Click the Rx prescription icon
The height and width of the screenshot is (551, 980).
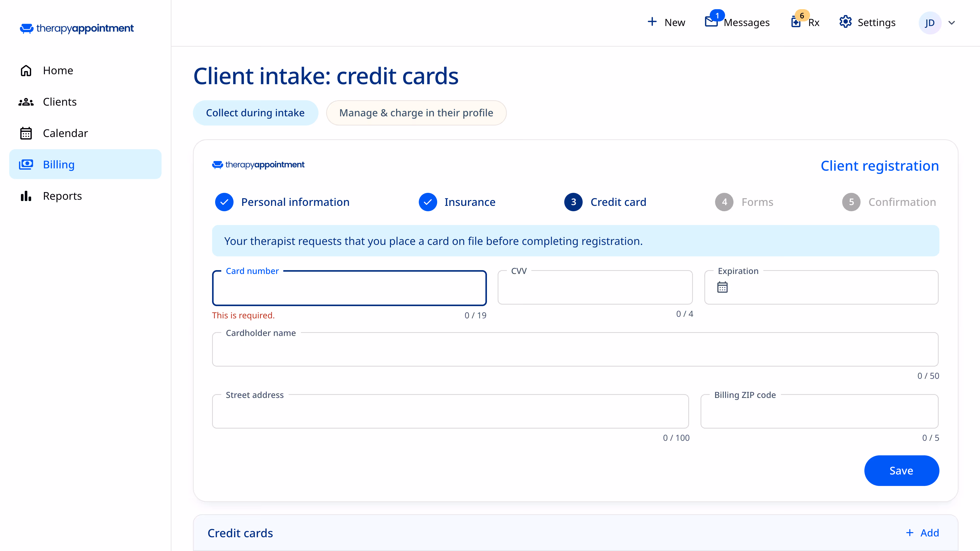(x=795, y=22)
